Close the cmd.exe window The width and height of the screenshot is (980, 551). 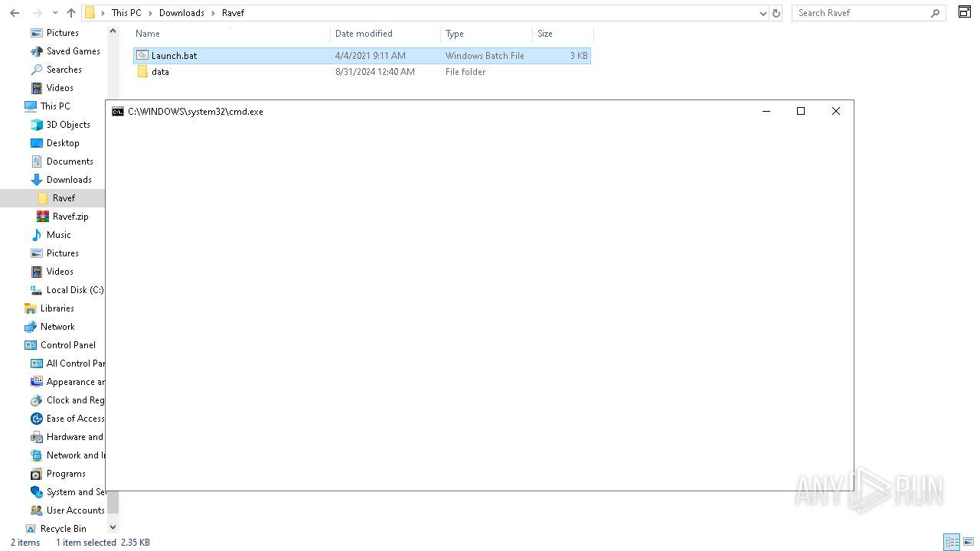[x=836, y=112]
